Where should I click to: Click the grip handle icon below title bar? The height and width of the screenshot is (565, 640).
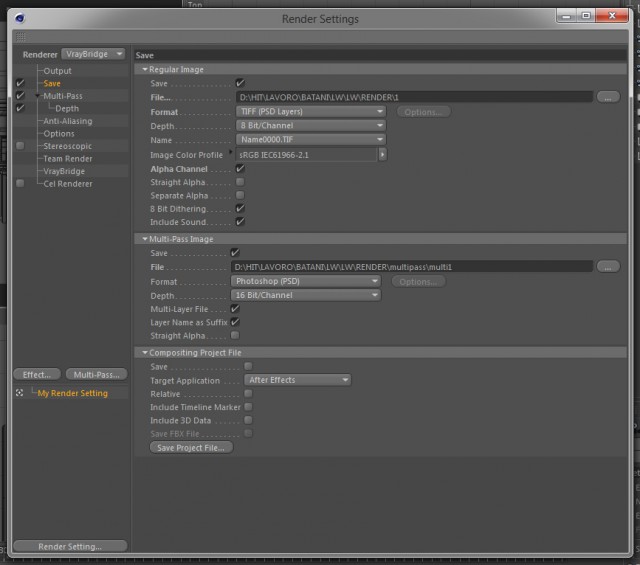[x=20, y=37]
